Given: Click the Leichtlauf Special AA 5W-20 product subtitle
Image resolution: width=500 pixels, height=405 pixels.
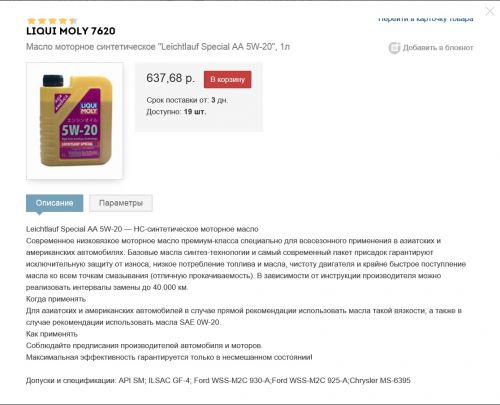Looking at the screenshot, I should click(158, 47).
